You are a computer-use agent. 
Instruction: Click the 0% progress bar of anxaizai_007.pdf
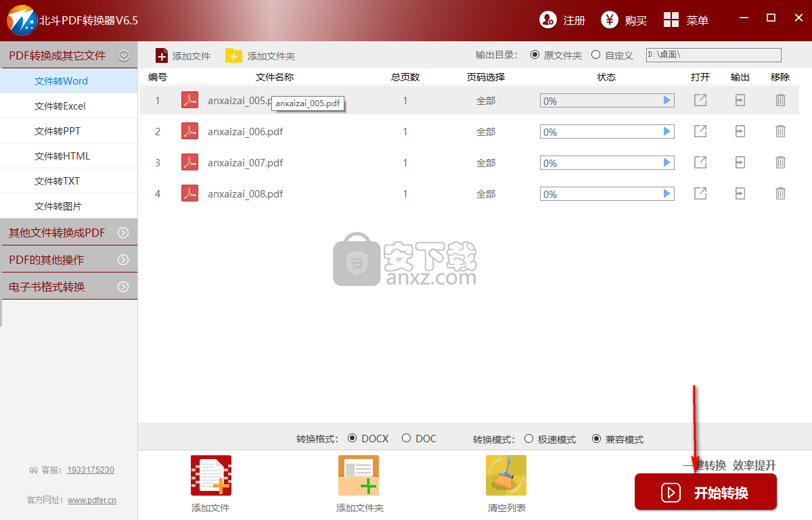[607, 163]
